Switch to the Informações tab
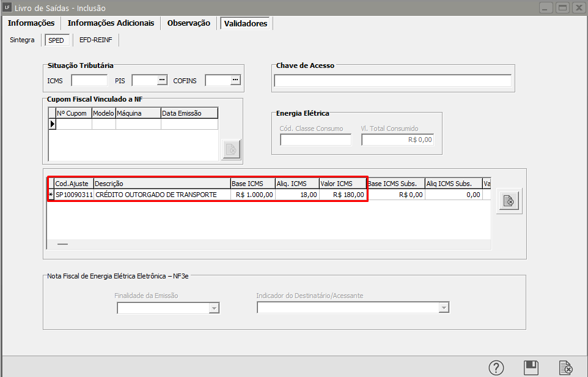The width and height of the screenshot is (588, 377). (x=31, y=23)
